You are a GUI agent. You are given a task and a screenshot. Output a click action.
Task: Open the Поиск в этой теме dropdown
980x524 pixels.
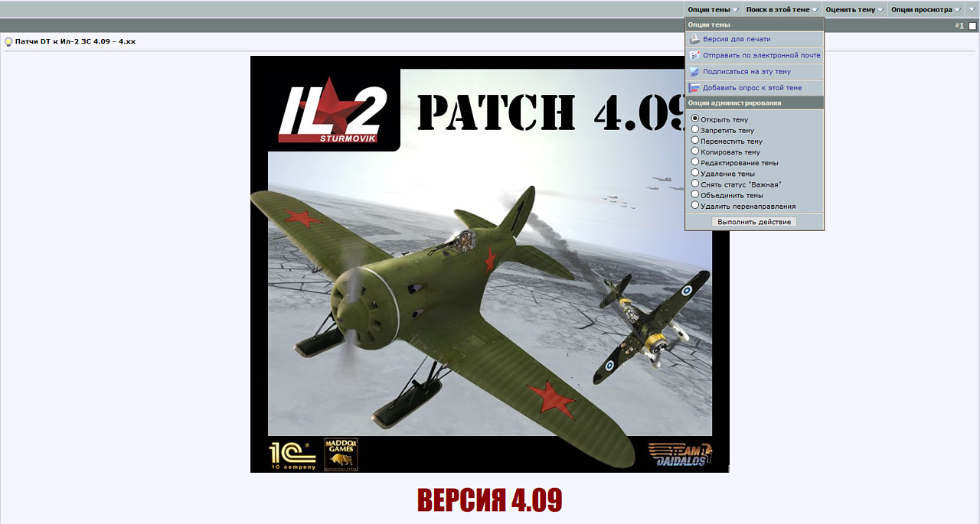pyautogui.click(x=782, y=10)
